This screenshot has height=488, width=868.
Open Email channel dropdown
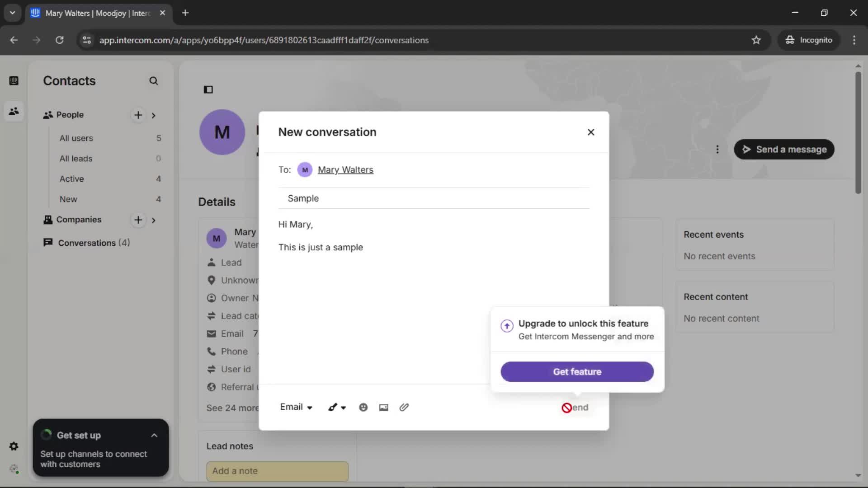(296, 407)
